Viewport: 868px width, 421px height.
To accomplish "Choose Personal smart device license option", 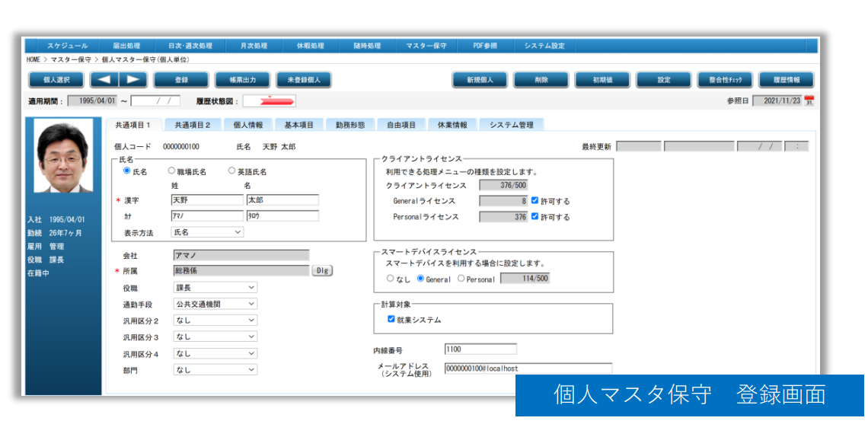I will [x=461, y=279].
